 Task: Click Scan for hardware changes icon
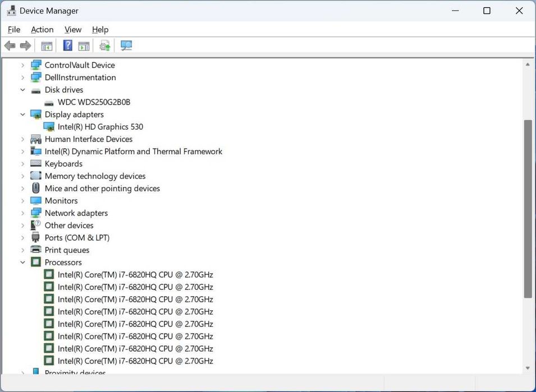pos(126,45)
